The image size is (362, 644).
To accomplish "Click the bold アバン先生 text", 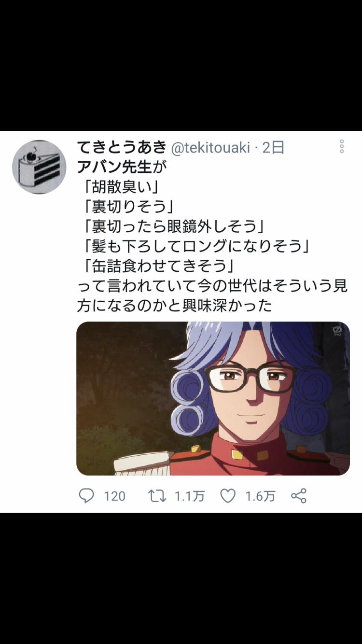I will click(x=114, y=167).
